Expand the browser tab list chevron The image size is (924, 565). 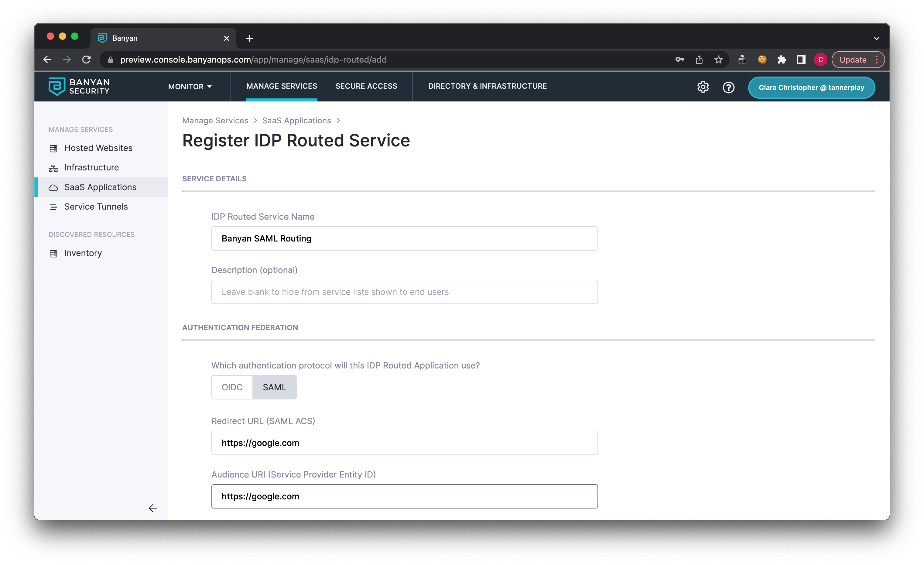point(876,38)
